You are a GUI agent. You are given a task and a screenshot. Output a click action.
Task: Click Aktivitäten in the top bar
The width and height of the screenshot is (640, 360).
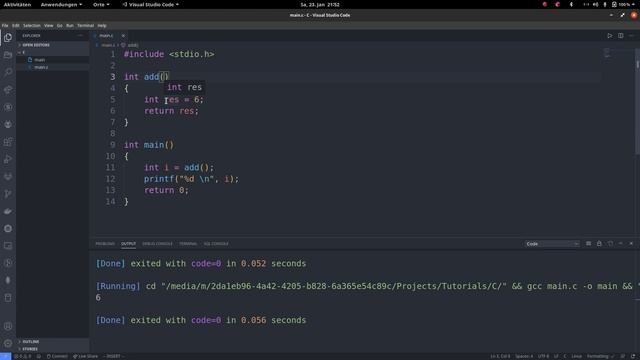click(x=17, y=4)
